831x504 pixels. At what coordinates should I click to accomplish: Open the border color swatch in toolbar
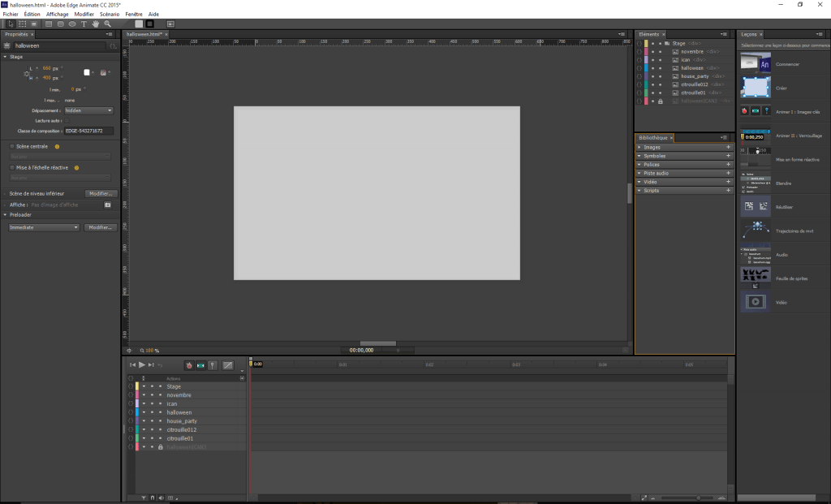[x=150, y=24]
